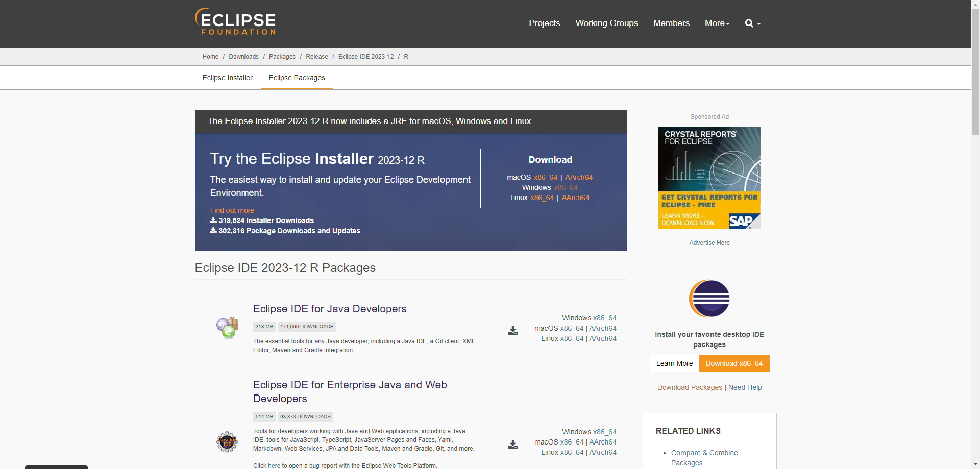The image size is (980, 469).
Task: Click the Advertise Here link
Action: (x=709, y=243)
